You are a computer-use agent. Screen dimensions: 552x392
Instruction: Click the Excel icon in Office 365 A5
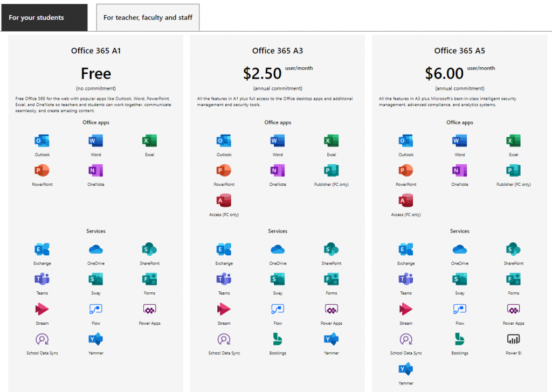[x=513, y=141]
